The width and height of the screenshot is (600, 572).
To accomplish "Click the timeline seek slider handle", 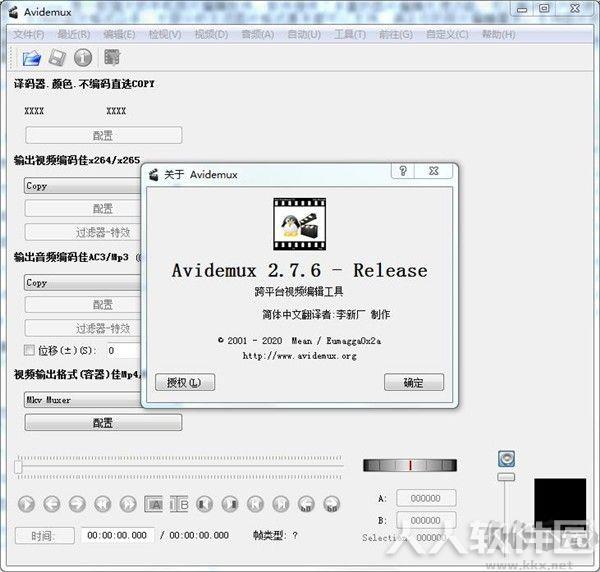I will click(x=18, y=467).
